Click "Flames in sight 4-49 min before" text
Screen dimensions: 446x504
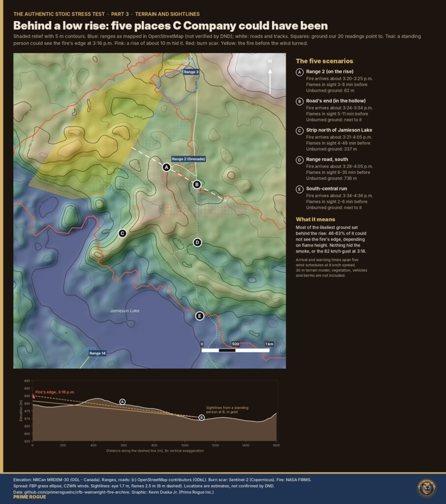coord(338,143)
